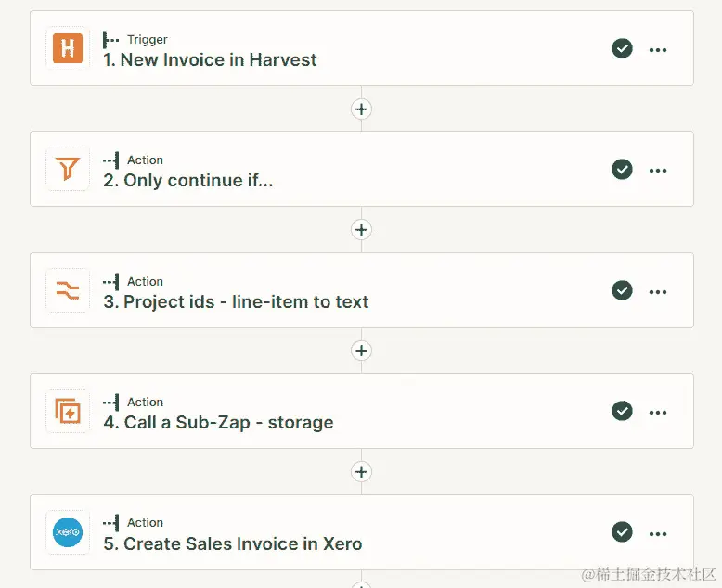722x588 pixels.
Task: Open three-dot menu for Project ids step
Action: (658, 291)
